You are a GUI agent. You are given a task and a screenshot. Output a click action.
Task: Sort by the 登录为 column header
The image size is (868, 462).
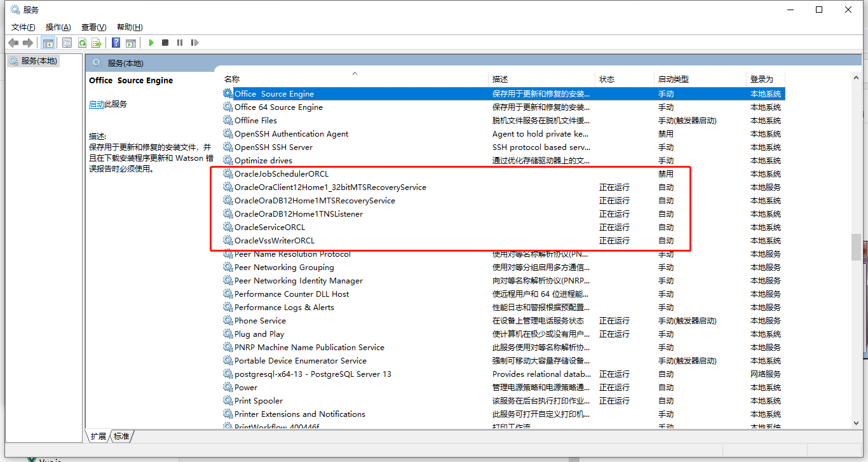click(x=766, y=79)
